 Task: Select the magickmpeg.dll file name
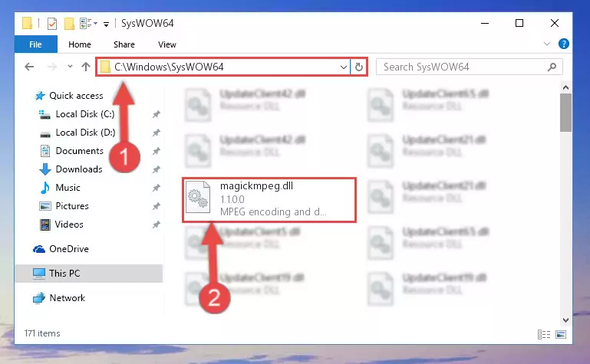(x=256, y=186)
